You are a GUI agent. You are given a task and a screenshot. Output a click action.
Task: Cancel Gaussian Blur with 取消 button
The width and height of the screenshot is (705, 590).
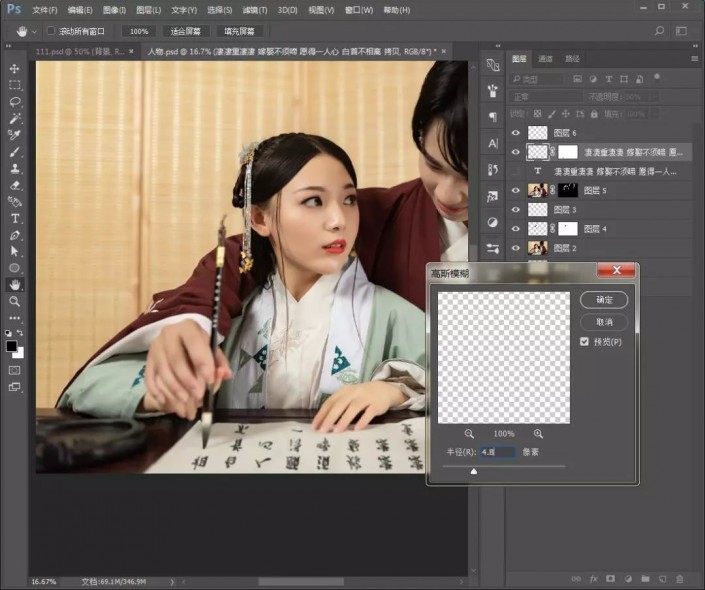[604, 322]
